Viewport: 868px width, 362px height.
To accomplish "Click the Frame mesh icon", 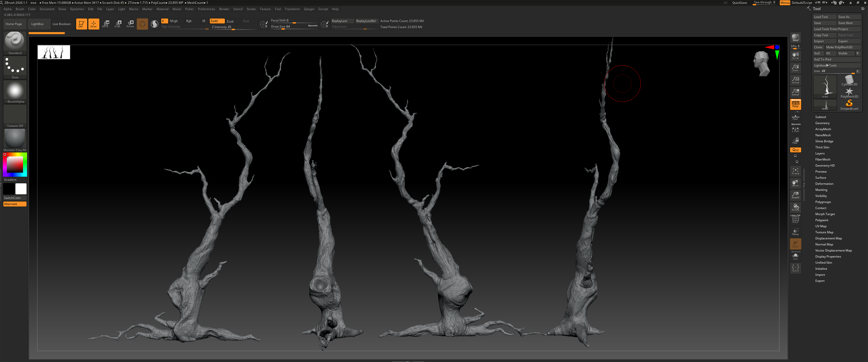I will [x=795, y=171].
